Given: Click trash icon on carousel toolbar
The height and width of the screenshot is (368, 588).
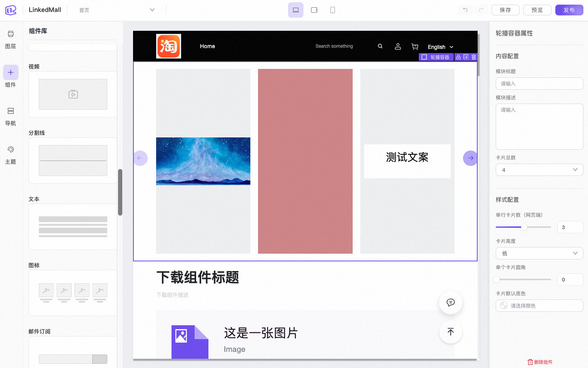Looking at the screenshot, I should point(474,57).
